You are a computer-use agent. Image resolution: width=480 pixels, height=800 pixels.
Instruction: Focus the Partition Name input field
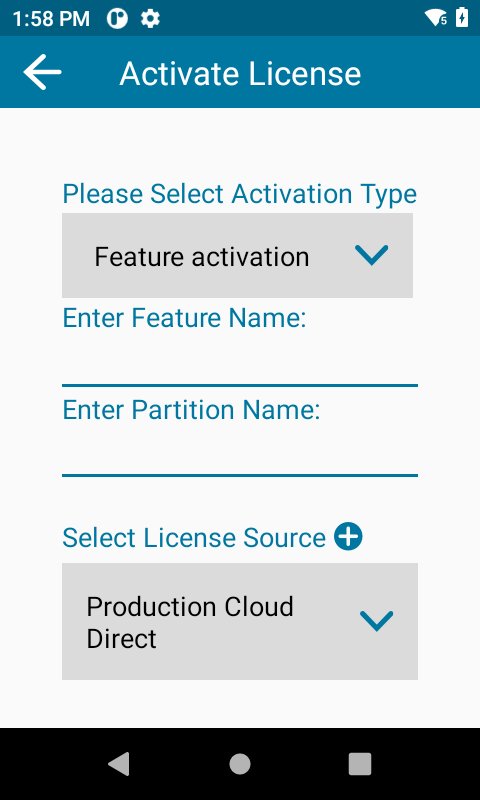pyautogui.click(x=240, y=454)
